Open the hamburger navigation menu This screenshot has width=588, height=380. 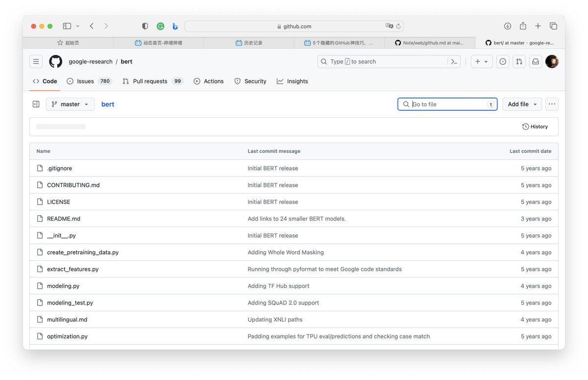[36, 62]
